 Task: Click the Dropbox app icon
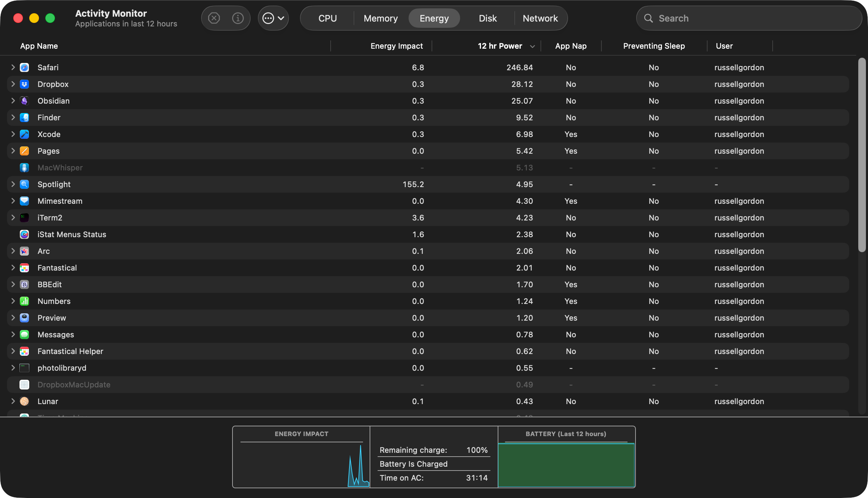pos(24,84)
